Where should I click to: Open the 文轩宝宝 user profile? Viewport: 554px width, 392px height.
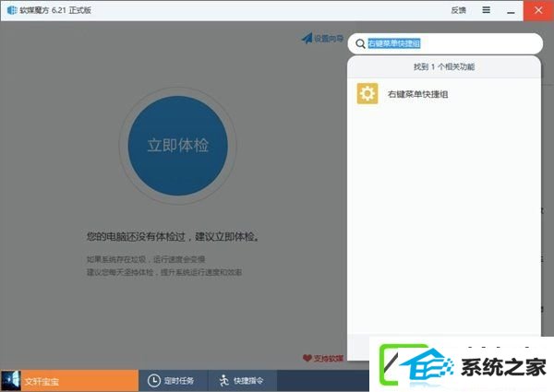pyautogui.click(x=69, y=381)
